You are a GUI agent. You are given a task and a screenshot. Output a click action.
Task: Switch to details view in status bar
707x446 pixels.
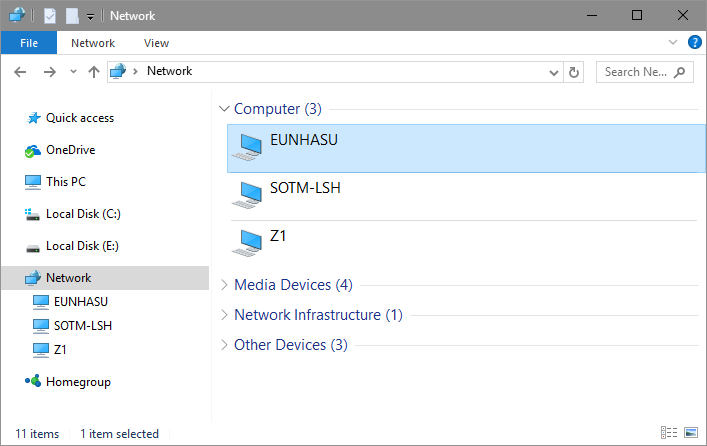click(x=669, y=433)
